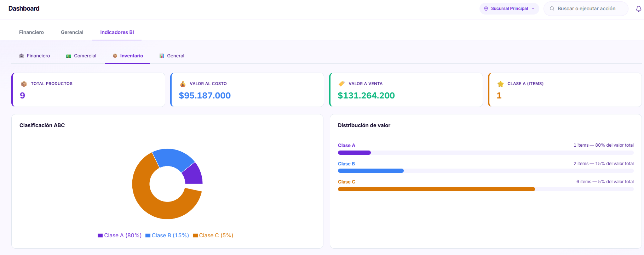Click the Total Productos value 9
The height and width of the screenshot is (255, 644).
pyautogui.click(x=22, y=96)
